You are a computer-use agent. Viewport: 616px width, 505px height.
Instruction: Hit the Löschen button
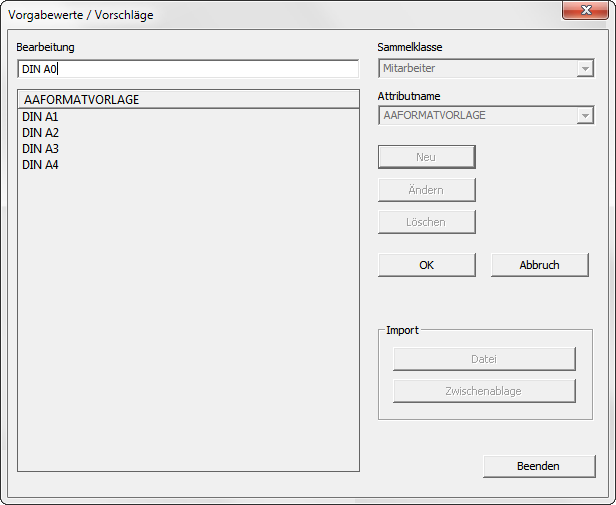click(426, 222)
